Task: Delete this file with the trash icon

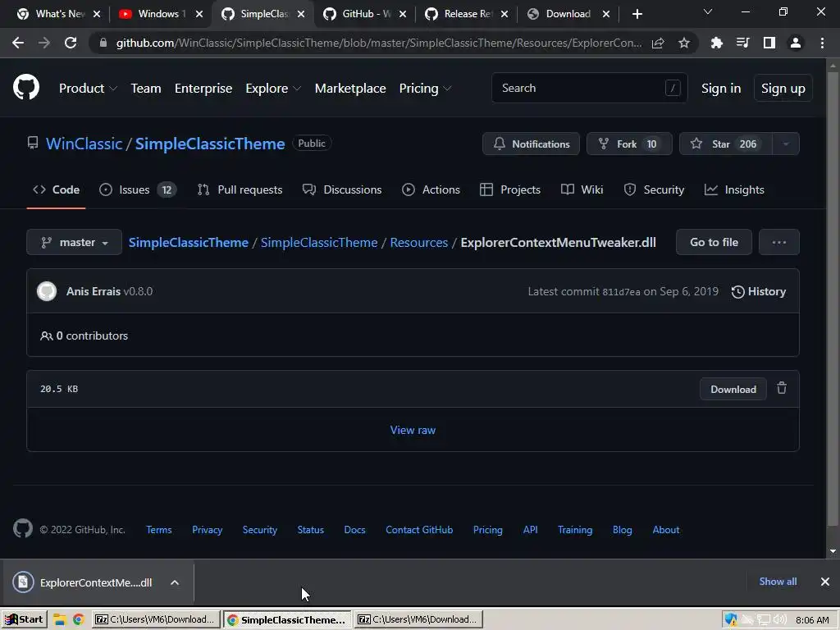Action: point(782,388)
